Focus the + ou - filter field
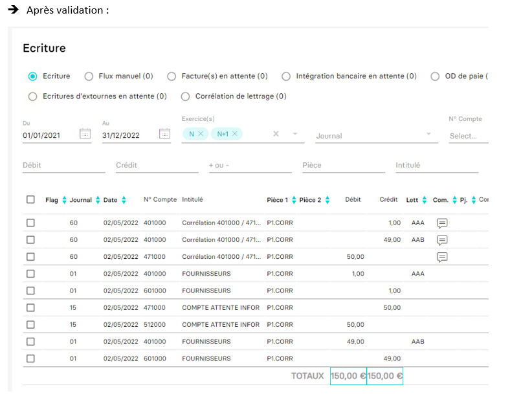This screenshot has height=396, width=532. click(250, 165)
